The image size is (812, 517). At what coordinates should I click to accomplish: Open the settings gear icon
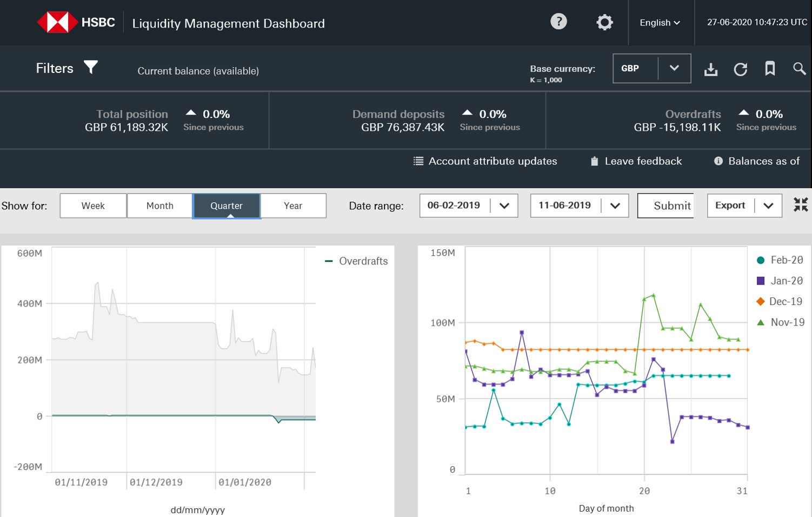tap(604, 22)
